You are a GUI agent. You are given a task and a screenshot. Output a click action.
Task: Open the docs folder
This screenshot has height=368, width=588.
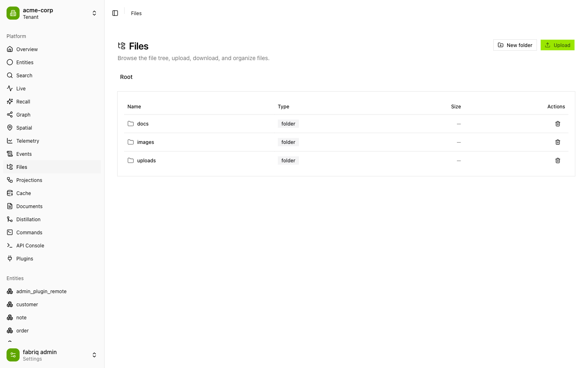point(143,123)
